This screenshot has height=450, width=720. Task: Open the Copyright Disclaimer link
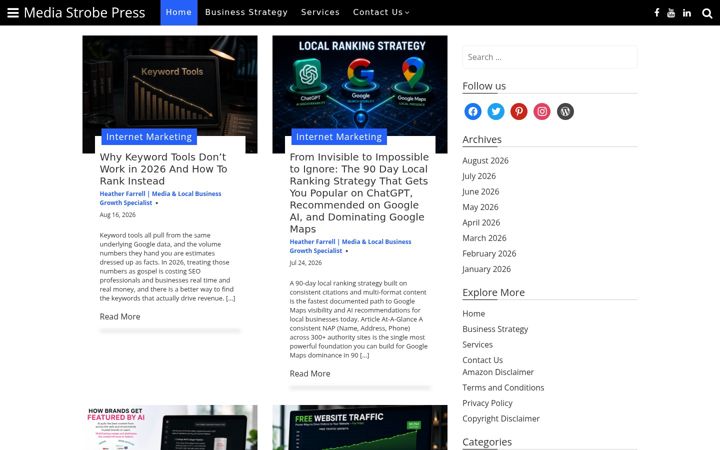coord(501,419)
